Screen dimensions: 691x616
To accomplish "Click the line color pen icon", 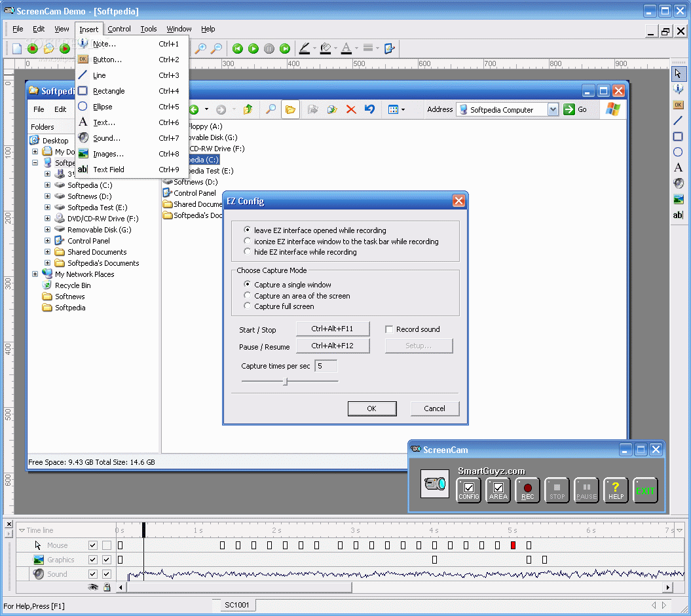I will pyautogui.click(x=305, y=48).
